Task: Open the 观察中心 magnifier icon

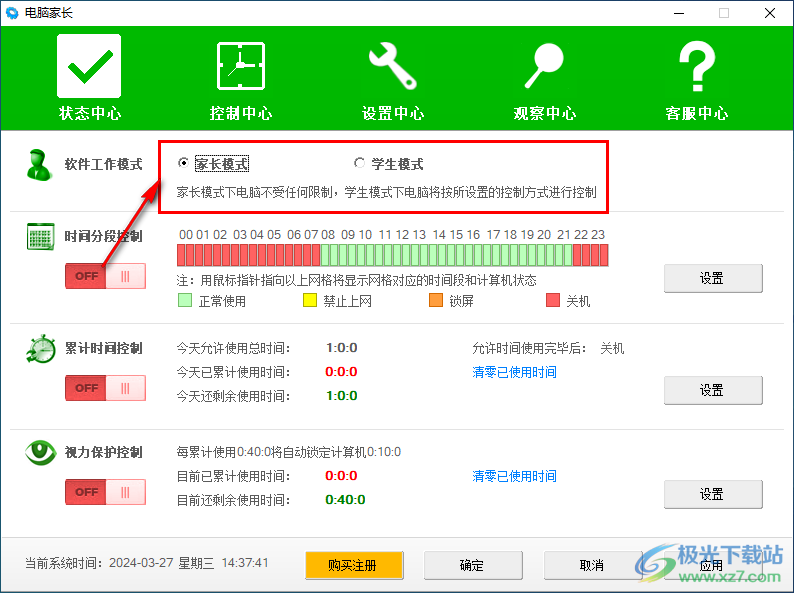Action: 545,66
